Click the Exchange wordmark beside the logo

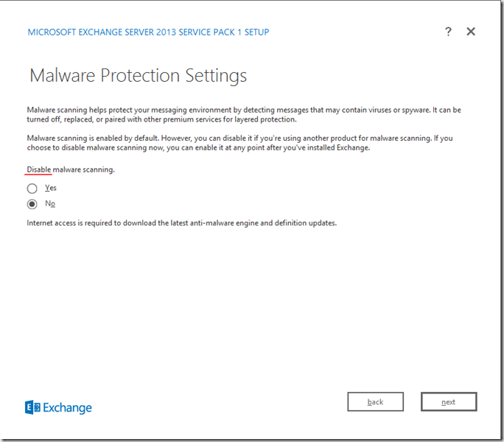coord(68,407)
